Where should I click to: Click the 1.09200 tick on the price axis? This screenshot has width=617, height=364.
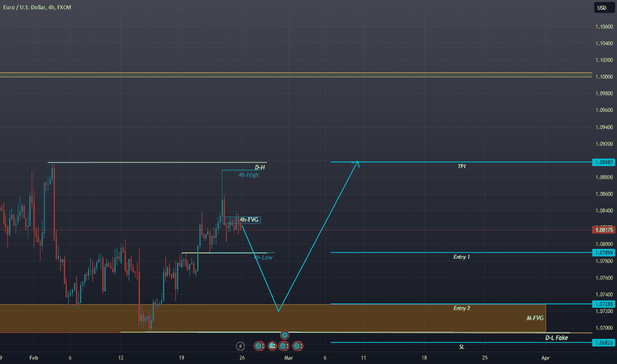(x=604, y=144)
